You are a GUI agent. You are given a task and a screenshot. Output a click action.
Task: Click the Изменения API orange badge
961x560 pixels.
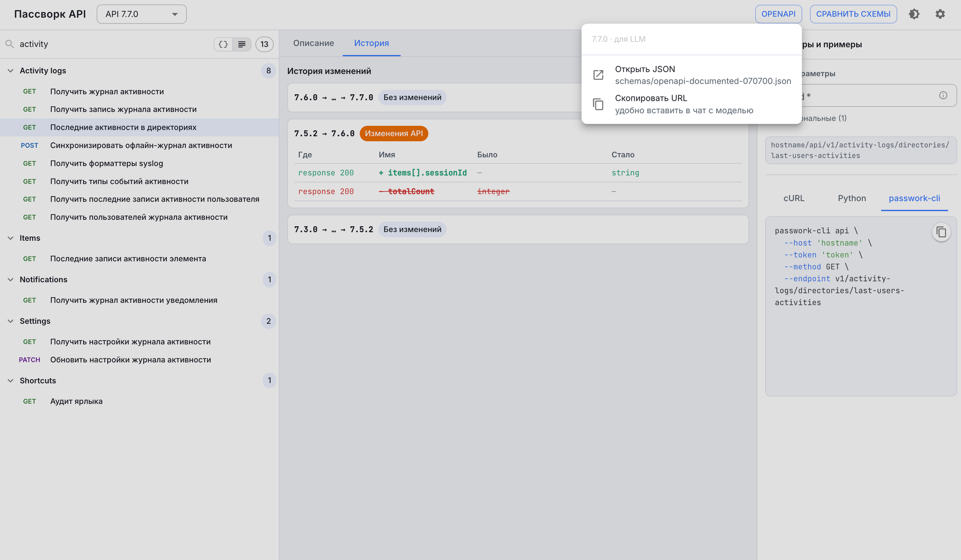pos(394,134)
